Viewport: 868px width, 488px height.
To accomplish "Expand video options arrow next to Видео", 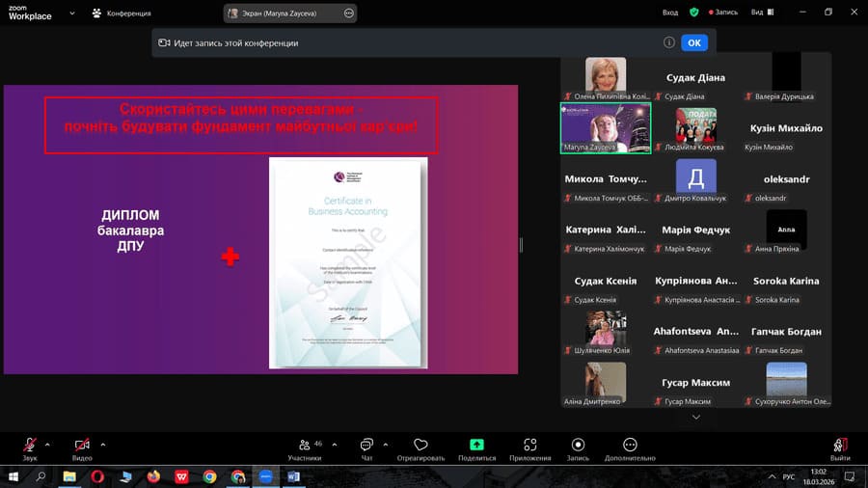I will coord(103,445).
